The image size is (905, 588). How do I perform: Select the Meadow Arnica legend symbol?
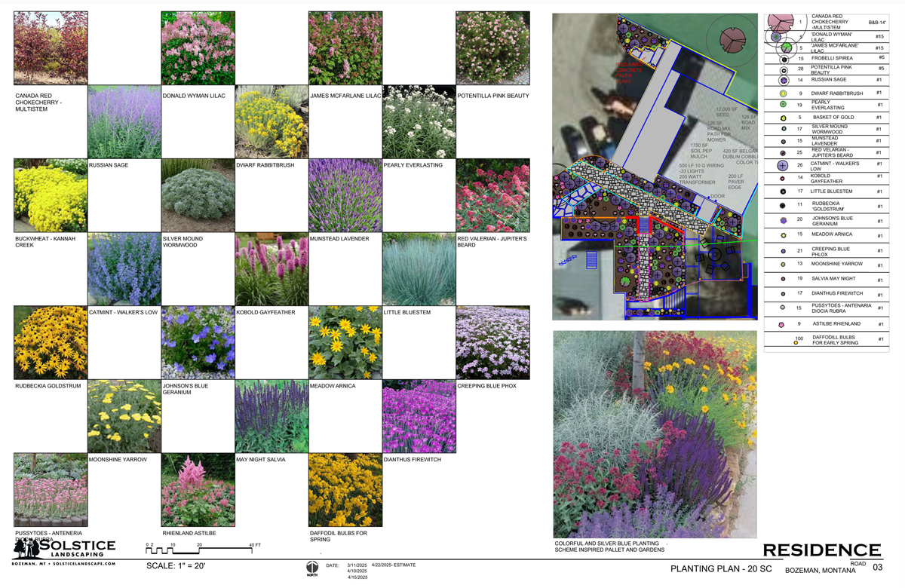(784, 235)
